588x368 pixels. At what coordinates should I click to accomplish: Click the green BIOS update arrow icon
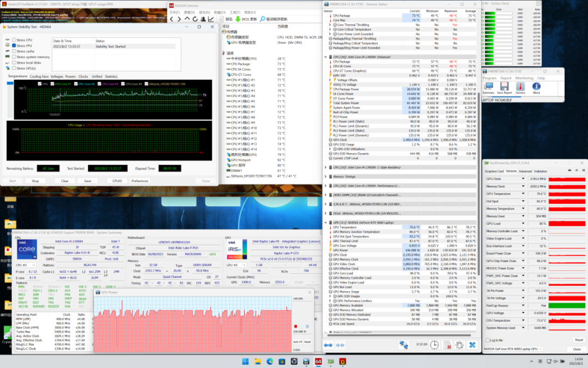tap(238, 19)
